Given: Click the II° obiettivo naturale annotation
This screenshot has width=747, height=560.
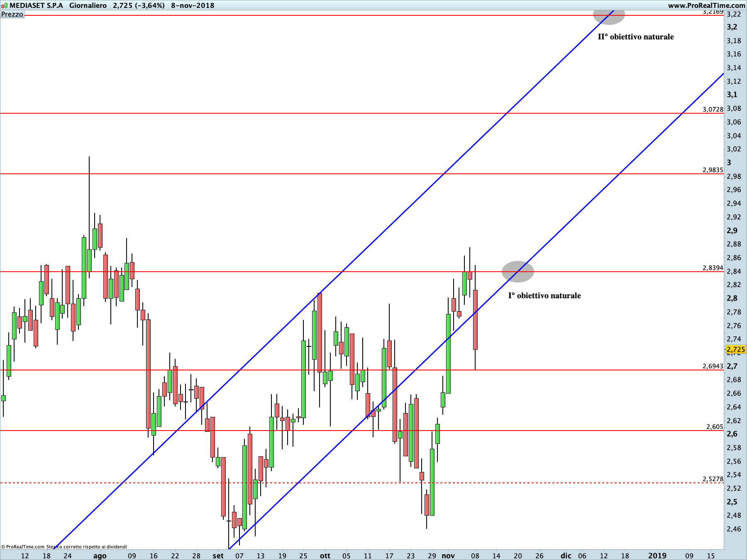Looking at the screenshot, I should click(x=636, y=37).
